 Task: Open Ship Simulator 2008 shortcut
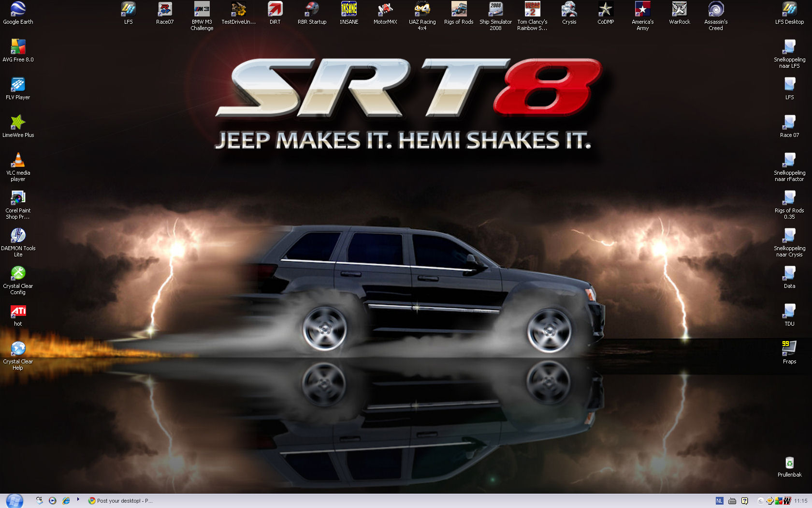click(x=495, y=16)
